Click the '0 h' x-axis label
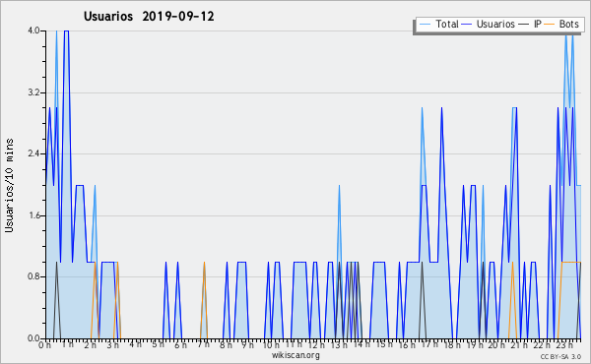This screenshot has width=591, height=364. click(45, 345)
